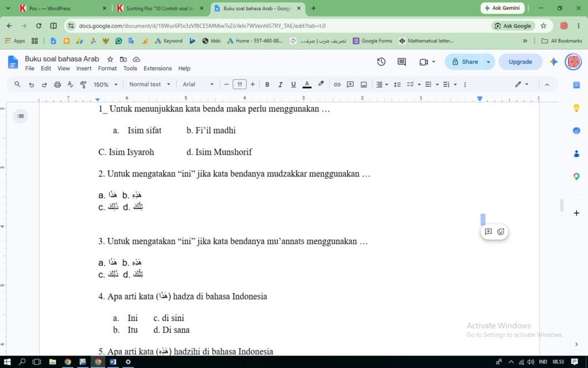Choose the text color button
The image size is (588, 368).
pyautogui.click(x=307, y=85)
